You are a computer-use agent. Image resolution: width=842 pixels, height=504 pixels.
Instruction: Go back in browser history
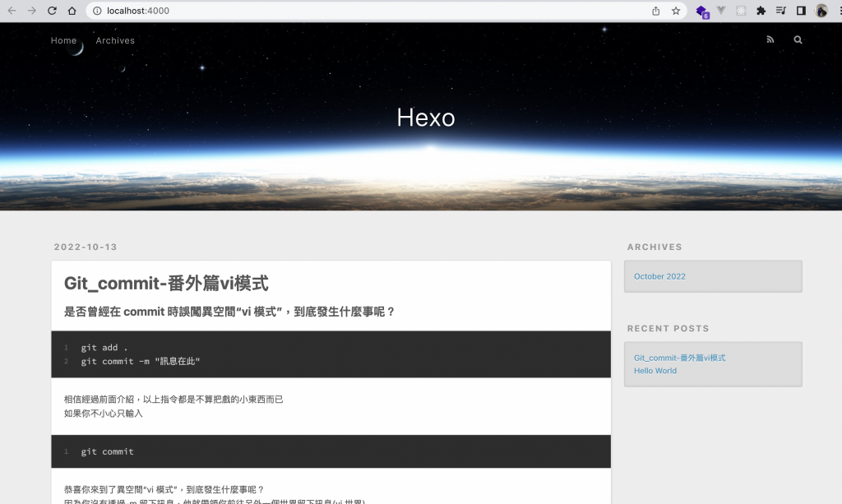click(x=12, y=11)
